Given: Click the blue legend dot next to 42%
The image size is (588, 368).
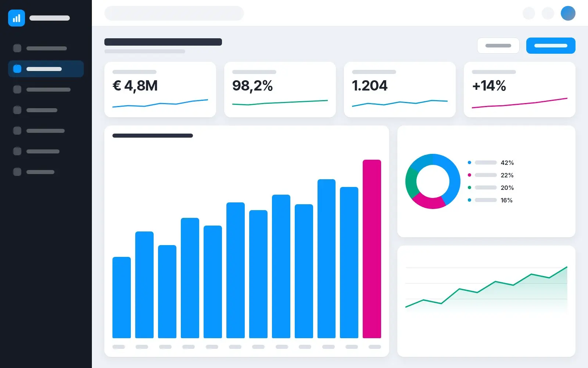Looking at the screenshot, I should pos(469,162).
